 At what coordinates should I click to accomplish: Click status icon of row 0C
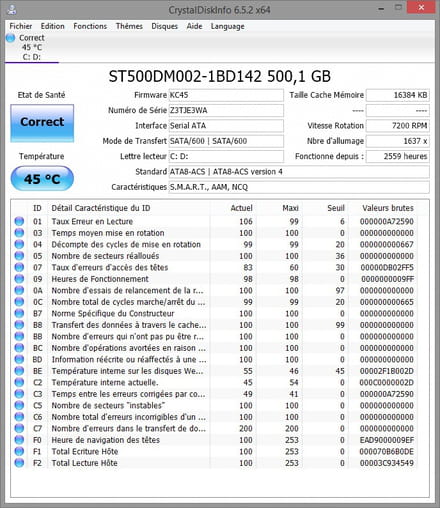coord(19,302)
